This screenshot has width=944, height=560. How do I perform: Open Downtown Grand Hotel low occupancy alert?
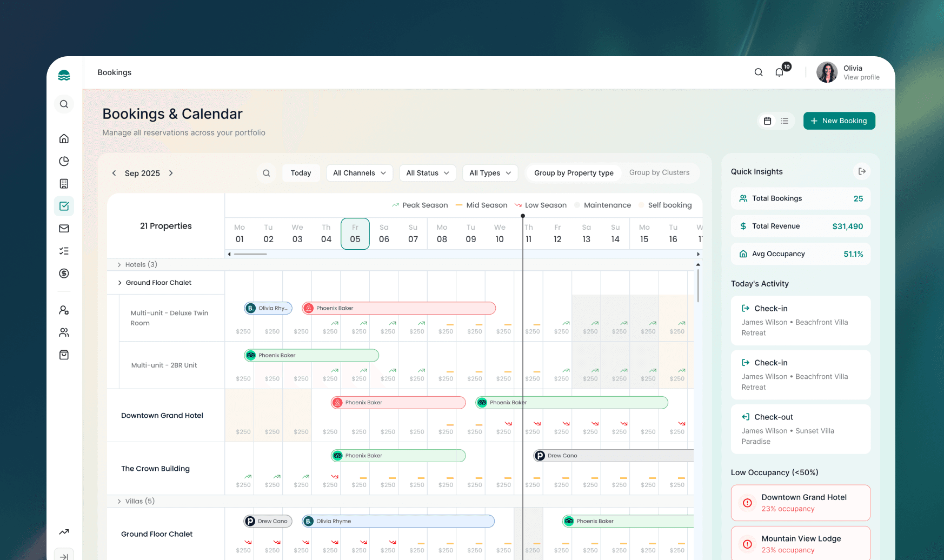[x=801, y=503]
